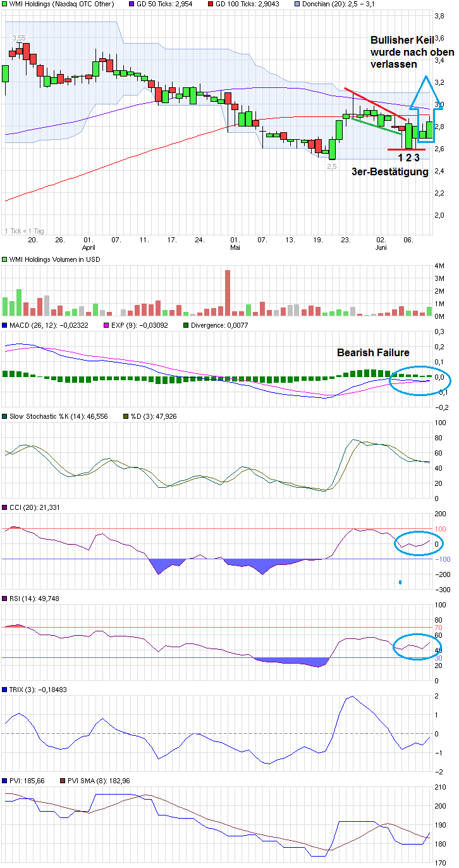Click the magenta EXP (9) legend swatch
This screenshot has height=868, width=459.
(106, 325)
